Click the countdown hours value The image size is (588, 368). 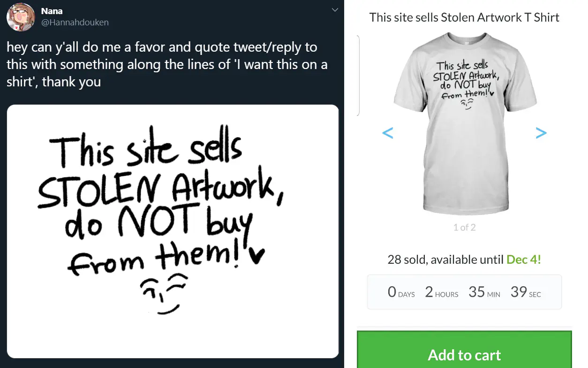click(429, 292)
